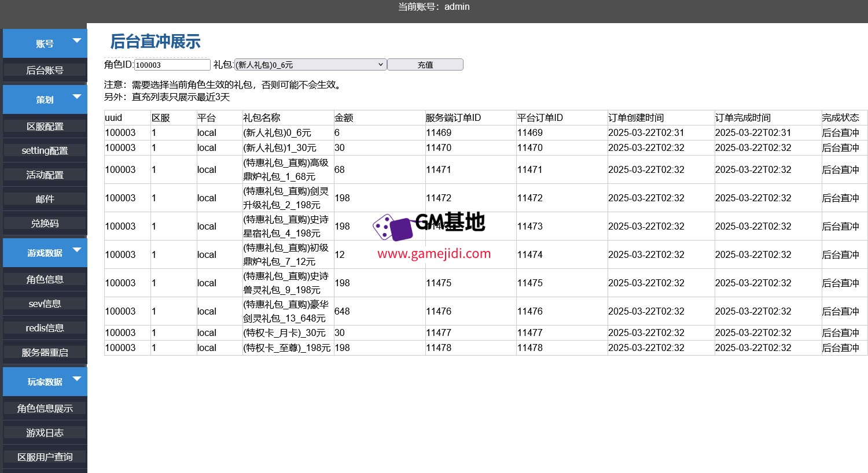Image resolution: width=868 pixels, height=473 pixels.
Task: Open the 礼包 dropdown list
Action: pos(310,65)
